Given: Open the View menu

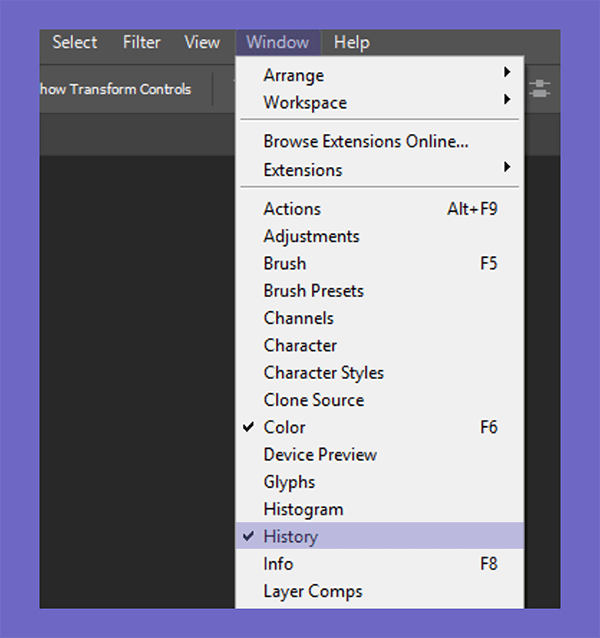Looking at the screenshot, I should (202, 42).
